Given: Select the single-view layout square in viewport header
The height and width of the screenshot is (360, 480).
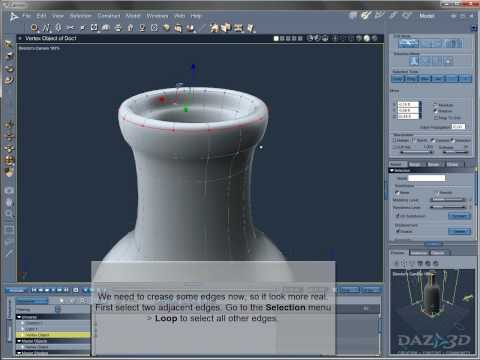Looking at the screenshot, I should pyautogui.click(x=276, y=39).
